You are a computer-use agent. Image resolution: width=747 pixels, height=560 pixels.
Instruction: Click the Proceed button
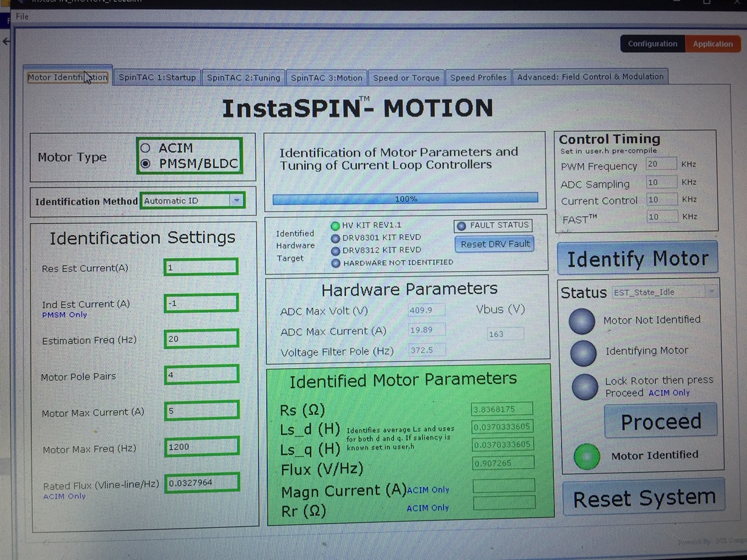click(661, 422)
